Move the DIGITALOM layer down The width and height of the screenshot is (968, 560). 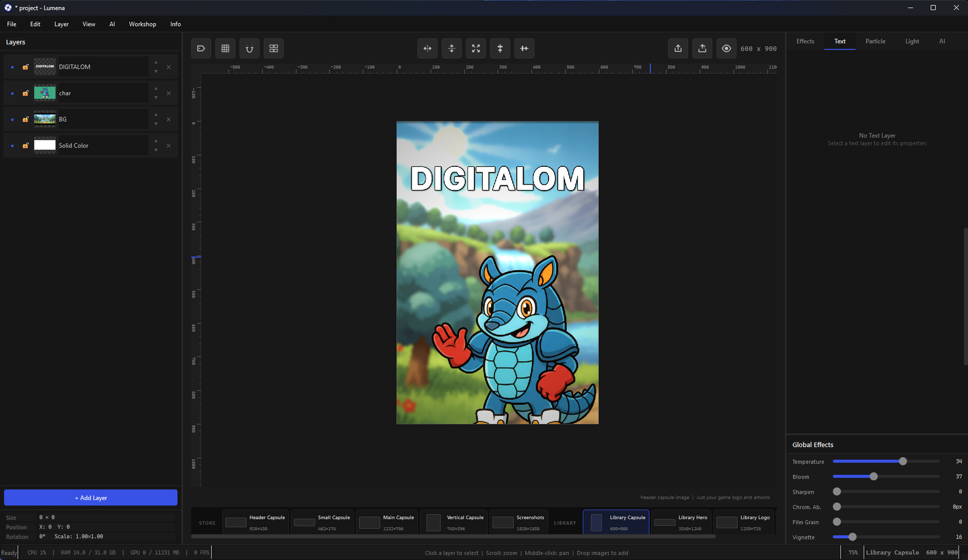point(156,72)
